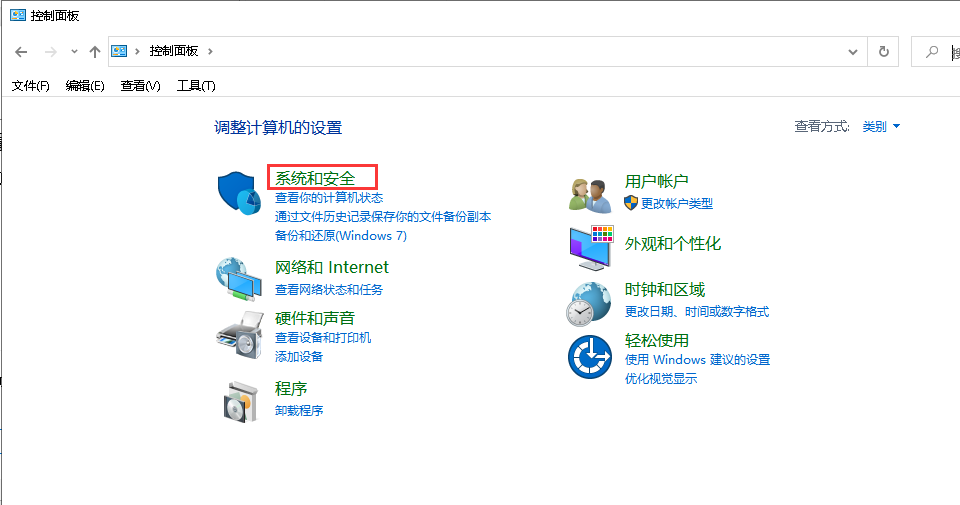Open 网络和 Internet category link
This screenshot has height=505, width=960.
[x=331, y=267]
